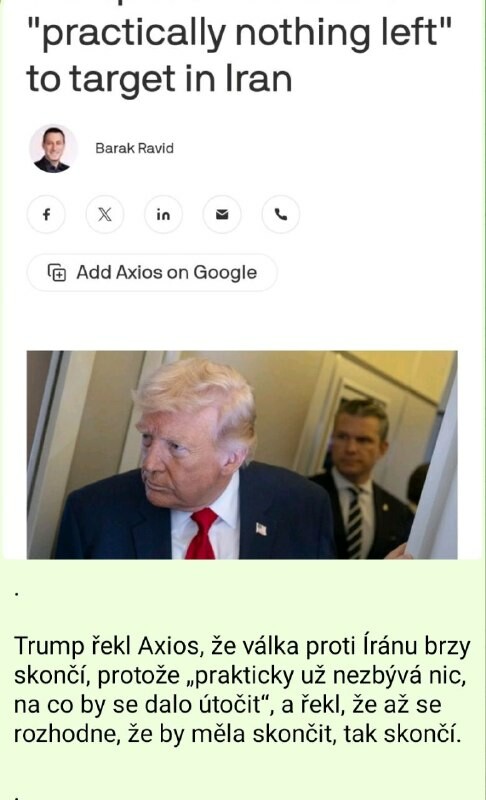Select the Czech paragraph starting "Trump řekl Axios"

tap(242, 690)
